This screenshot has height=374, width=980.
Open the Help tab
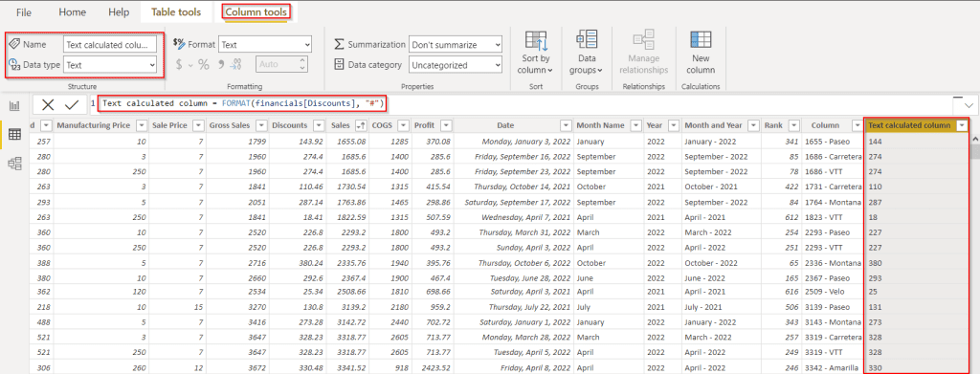(119, 12)
